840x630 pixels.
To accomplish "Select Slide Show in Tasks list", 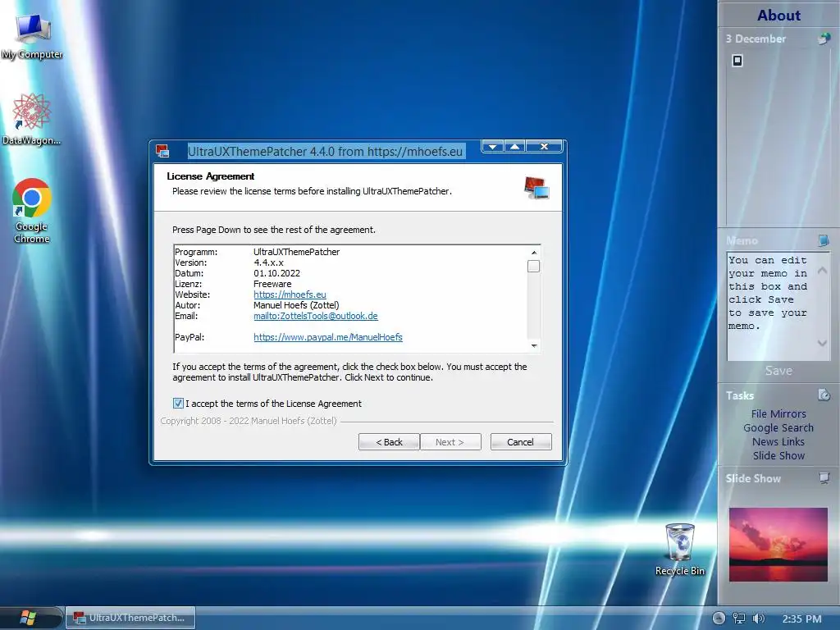I will (778, 455).
